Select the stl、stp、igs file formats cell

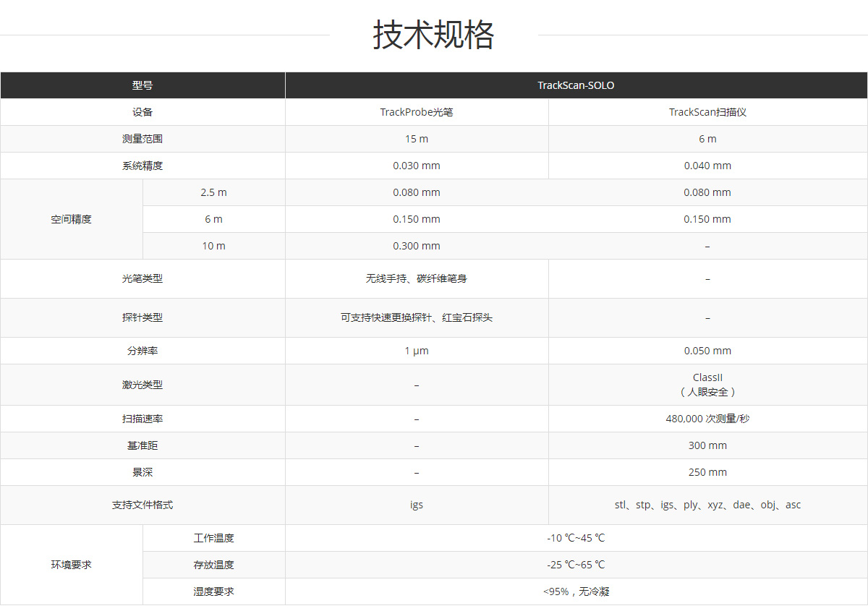[x=707, y=505]
